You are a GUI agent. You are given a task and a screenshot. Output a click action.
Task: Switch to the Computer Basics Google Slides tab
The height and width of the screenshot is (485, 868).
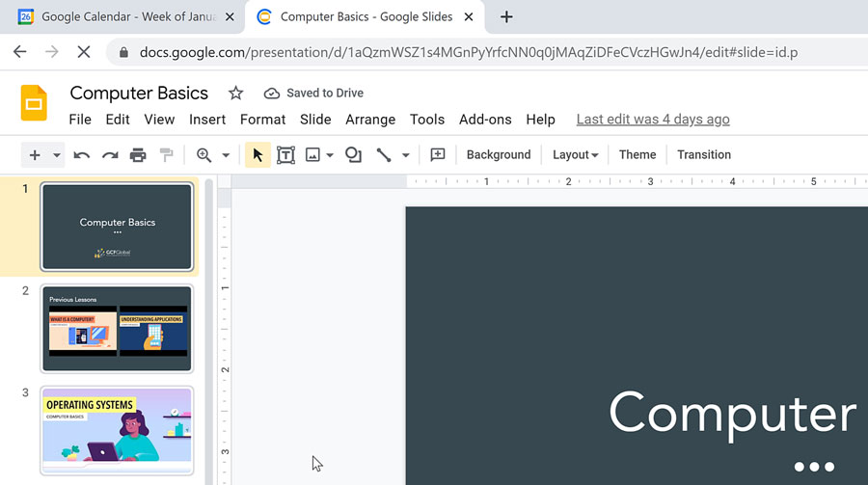365,17
